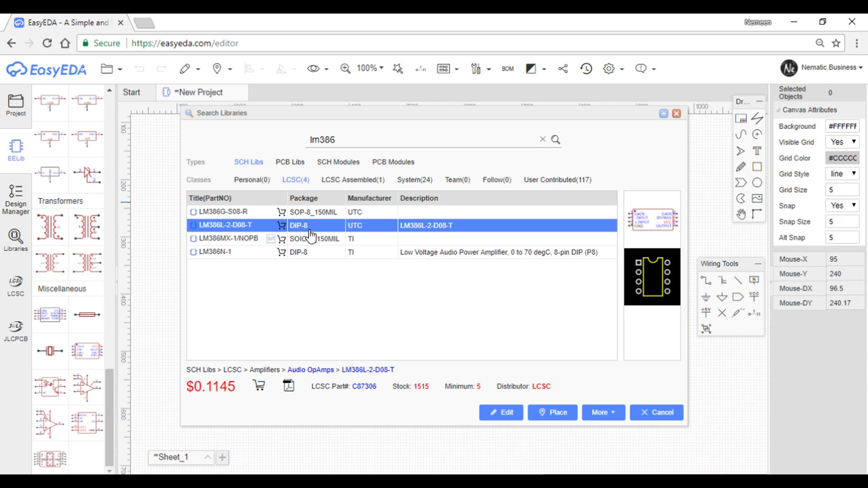This screenshot has height=488, width=868.
Task: Open the Grid Style dropdown
Action: (x=842, y=174)
